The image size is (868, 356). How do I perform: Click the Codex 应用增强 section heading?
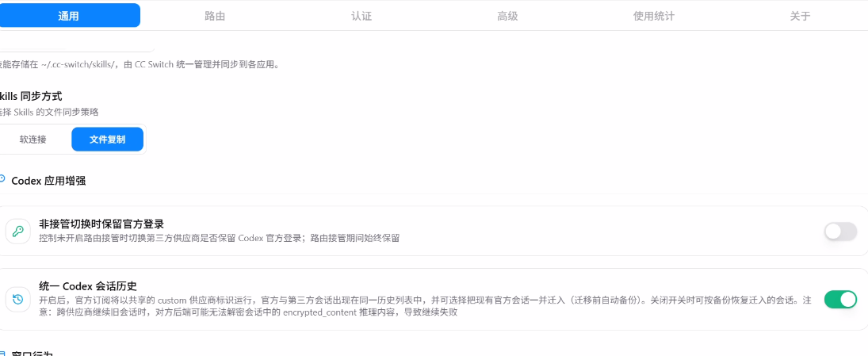click(48, 181)
